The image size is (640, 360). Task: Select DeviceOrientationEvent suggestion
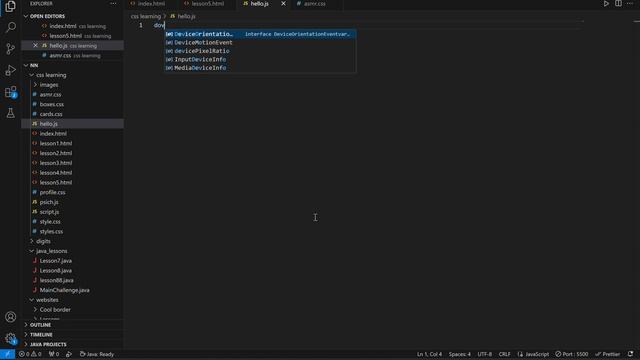click(260, 34)
